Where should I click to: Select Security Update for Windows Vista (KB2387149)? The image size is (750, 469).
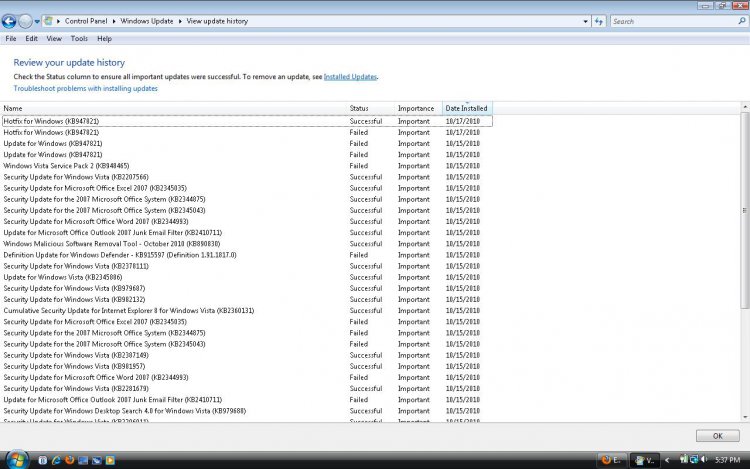(x=247, y=355)
